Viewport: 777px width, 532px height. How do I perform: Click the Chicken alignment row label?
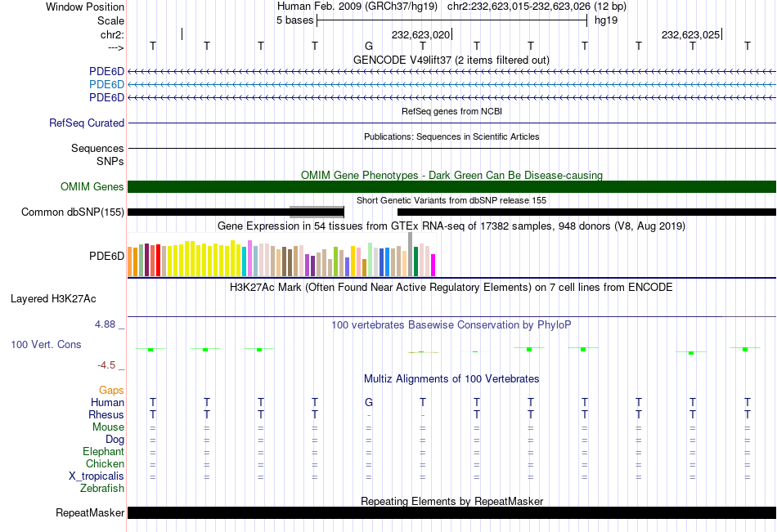coord(105,463)
